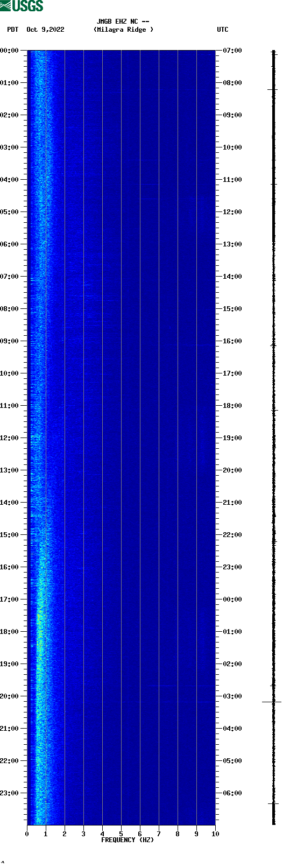Select the 4 tick on frequency axis
Viewport: 297px width, 868px height.
tap(102, 834)
